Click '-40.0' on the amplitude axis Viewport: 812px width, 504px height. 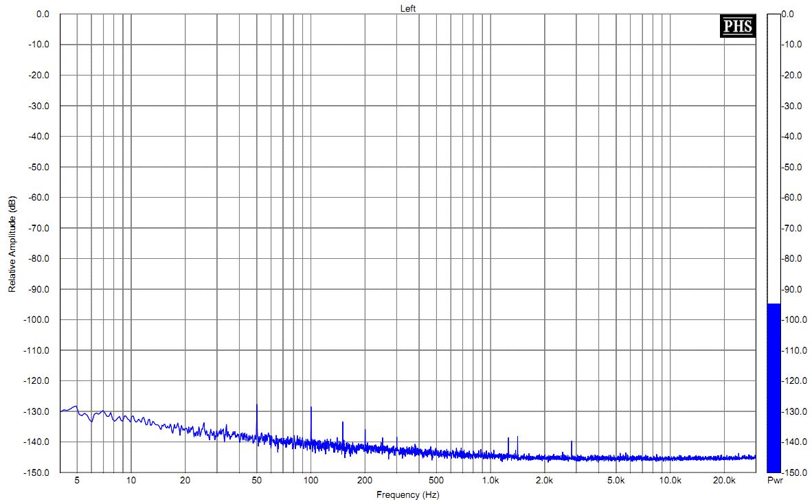coord(39,137)
